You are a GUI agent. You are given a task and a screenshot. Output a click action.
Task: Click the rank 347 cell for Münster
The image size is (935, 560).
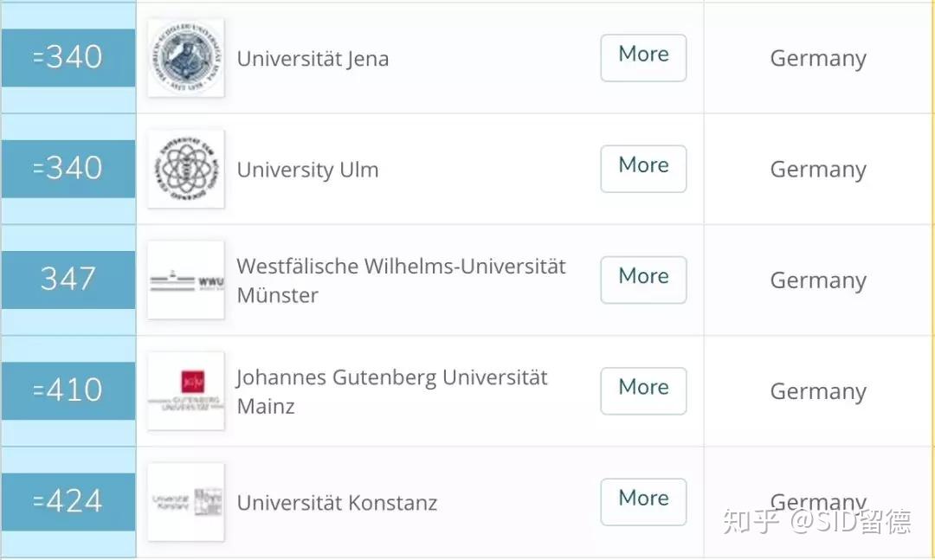(68, 280)
